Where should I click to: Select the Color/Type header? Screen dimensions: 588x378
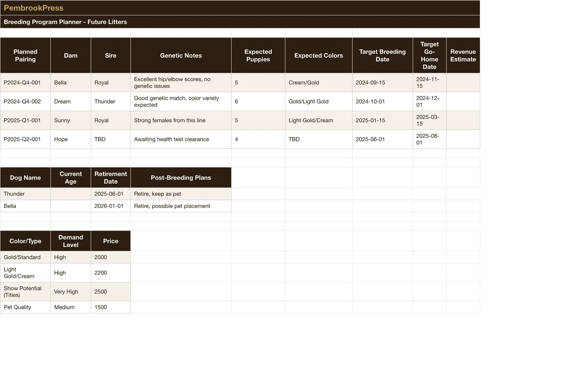25,241
